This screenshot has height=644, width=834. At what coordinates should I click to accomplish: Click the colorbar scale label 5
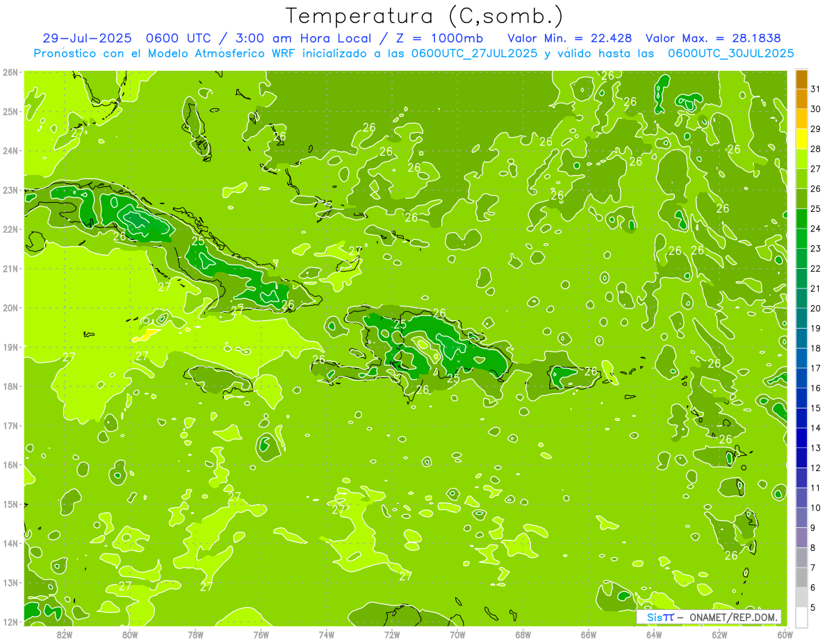point(813,607)
